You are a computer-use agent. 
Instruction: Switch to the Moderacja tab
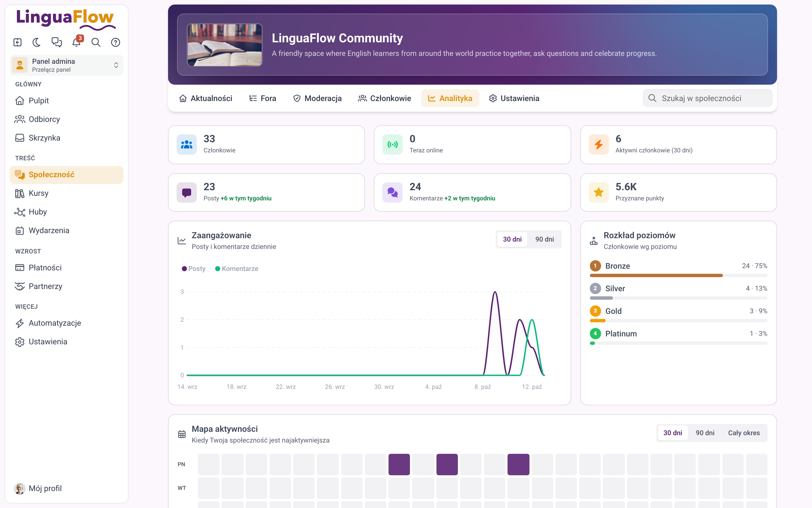tap(317, 98)
